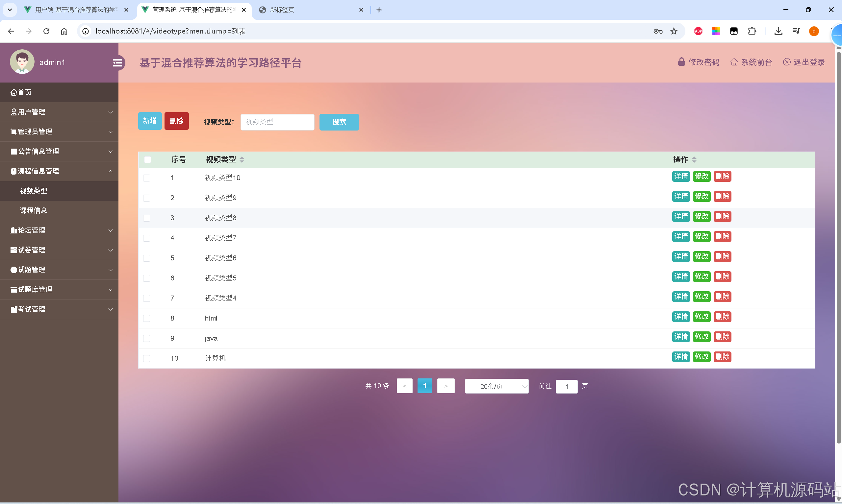Screen dimensions: 842x504
Task: Check the checkbox for the java row
Action: point(147,338)
